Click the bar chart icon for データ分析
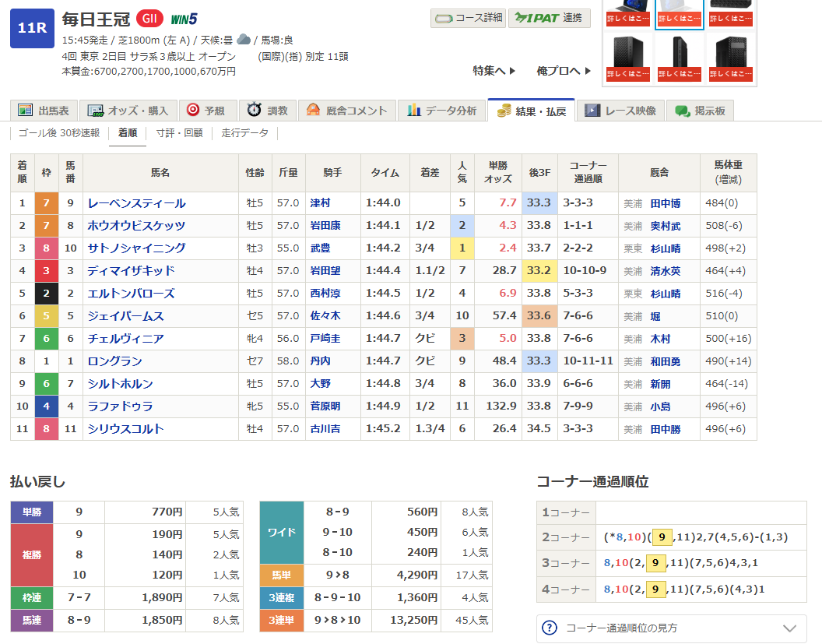 [414, 111]
